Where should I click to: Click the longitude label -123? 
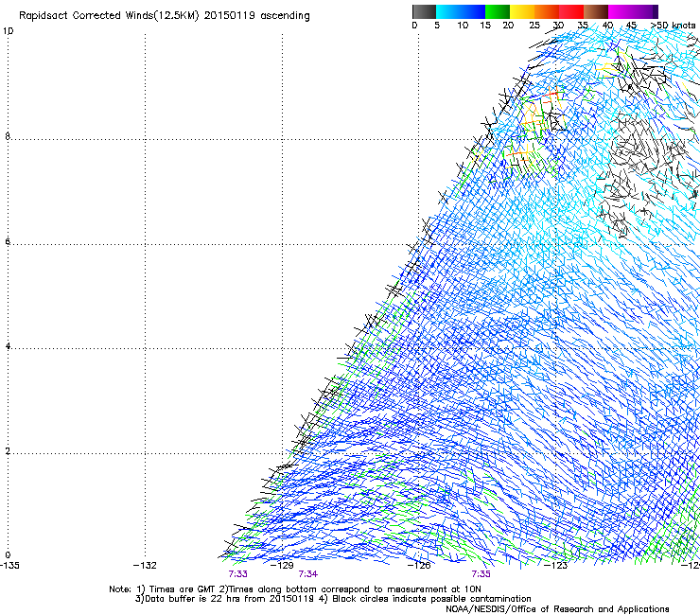click(x=555, y=566)
